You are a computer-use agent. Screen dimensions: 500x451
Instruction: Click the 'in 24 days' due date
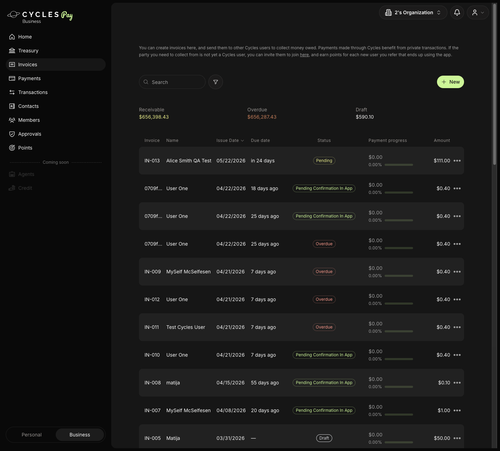coord(263,161)
